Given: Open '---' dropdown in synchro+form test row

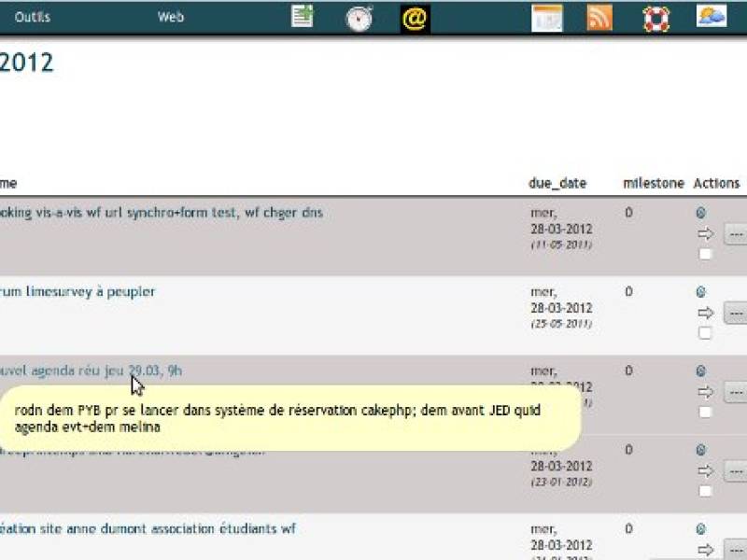Looking at the screenshot, I should point(735,234).
